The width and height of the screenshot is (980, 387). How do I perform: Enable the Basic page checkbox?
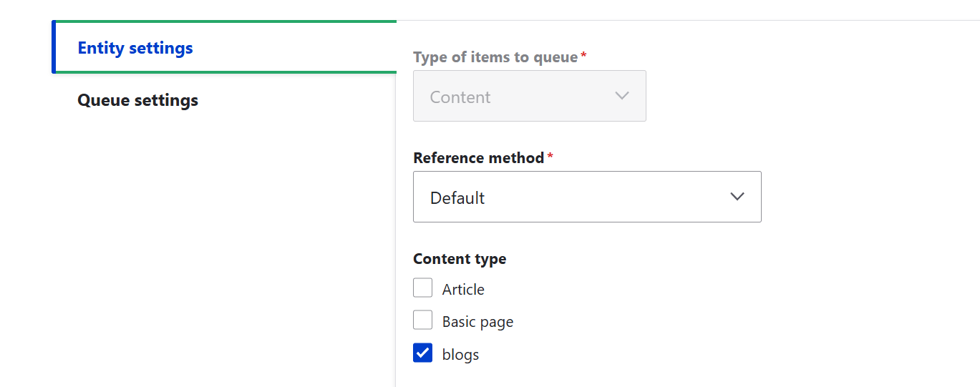[x=423, y=320]
